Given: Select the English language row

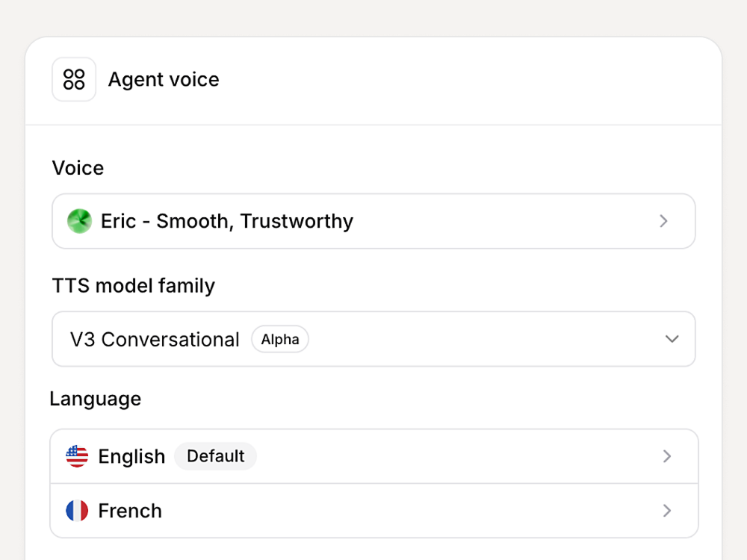Looking at the screenshot, I should click(x=448, y=456).
